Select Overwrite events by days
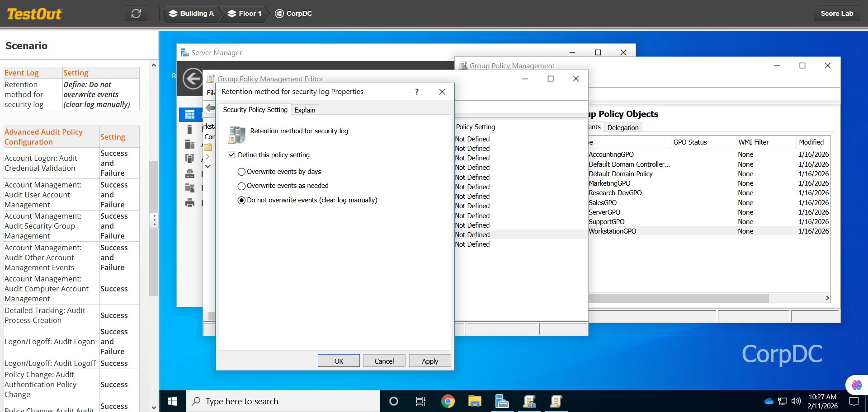Image resolution: width=868 pixels, height=412 pixels. click(x=241, y=172)
